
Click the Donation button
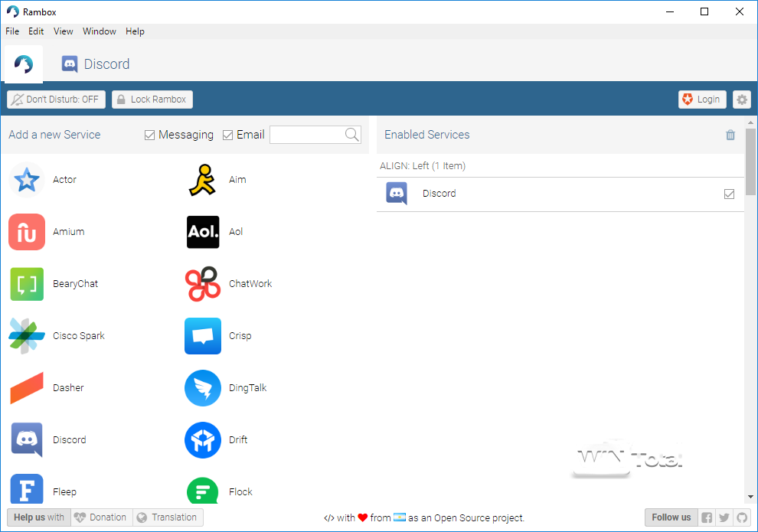point(101,517)
